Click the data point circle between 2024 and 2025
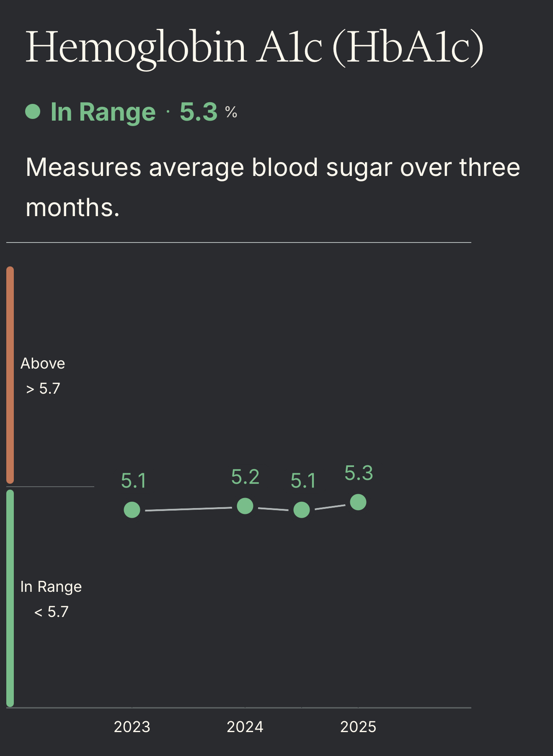The width and height of the screenshot is (553, 756). pos(302,510)
